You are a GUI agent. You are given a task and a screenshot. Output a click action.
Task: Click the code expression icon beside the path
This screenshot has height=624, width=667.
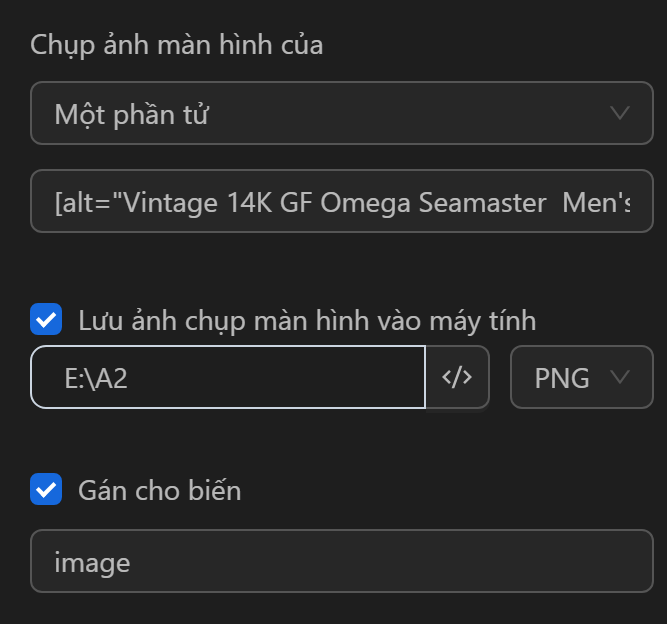457,377
